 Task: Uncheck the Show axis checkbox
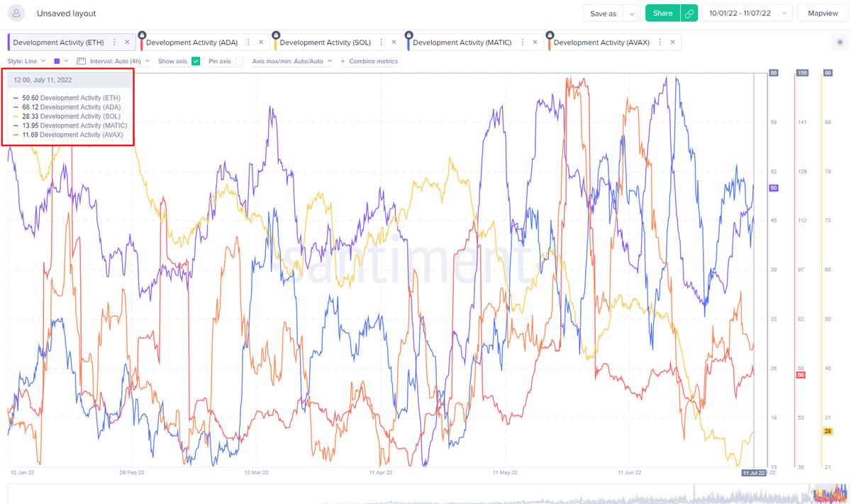click(x=196, y=62)
